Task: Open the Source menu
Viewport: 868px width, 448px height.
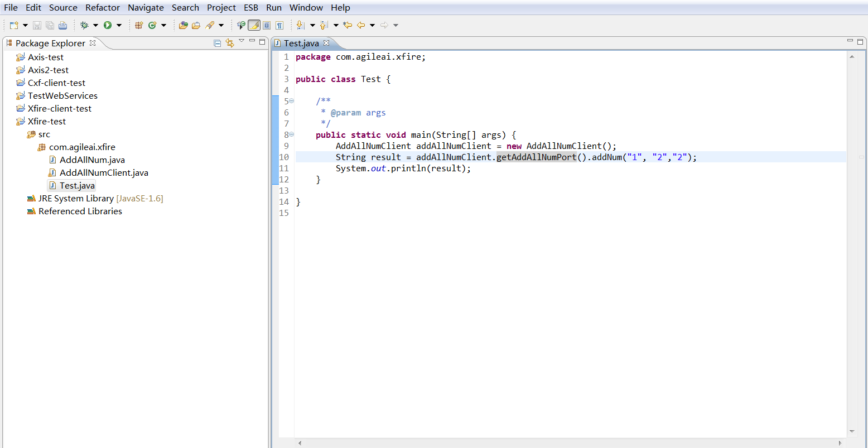Action: (63, 8)
